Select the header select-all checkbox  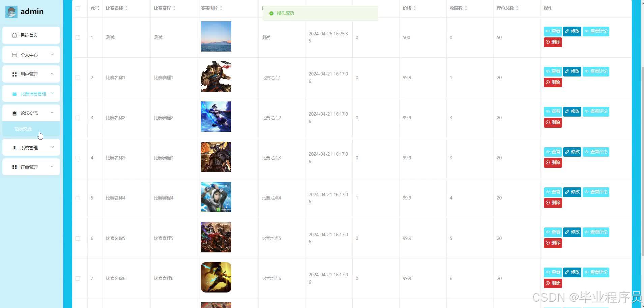[78, 8]
